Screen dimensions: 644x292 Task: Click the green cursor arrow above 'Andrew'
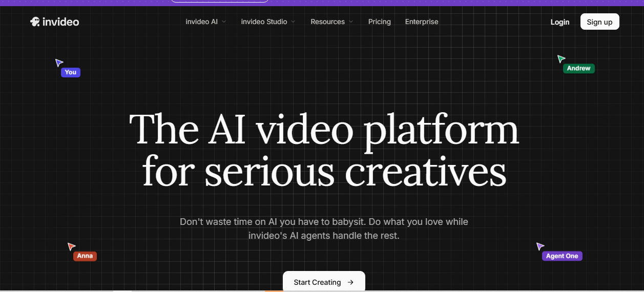pos(561,59)
